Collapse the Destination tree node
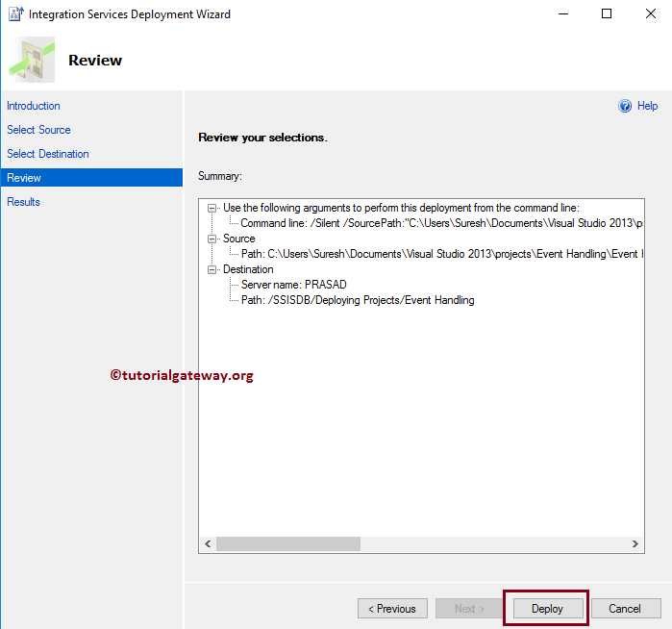 pos(212,269)
